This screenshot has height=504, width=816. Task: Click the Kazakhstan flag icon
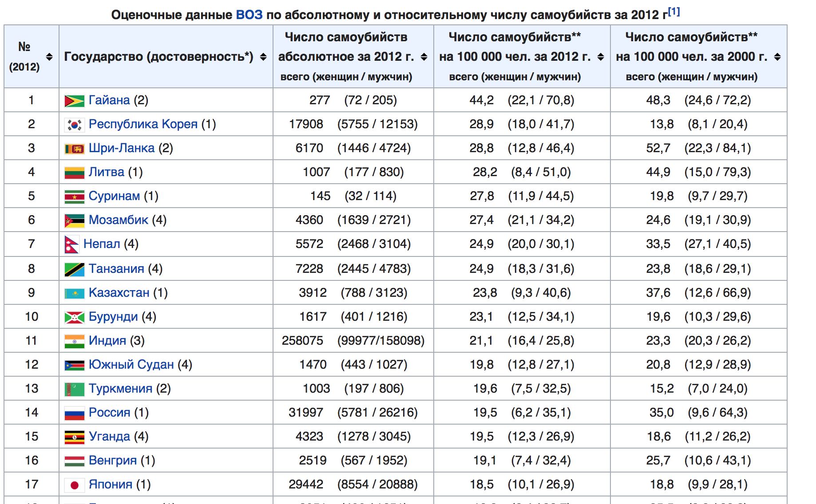(x=74, y=293)
